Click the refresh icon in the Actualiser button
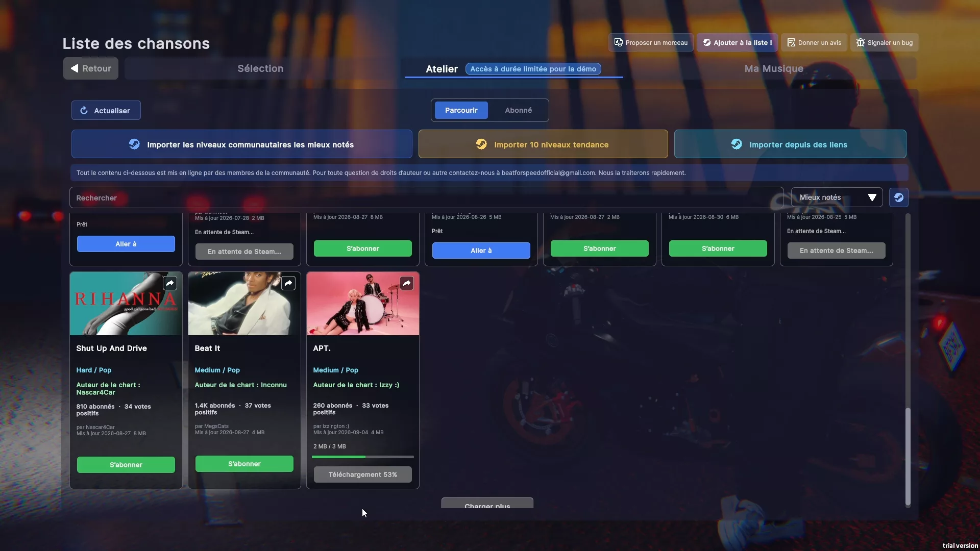The height and width of the screenshot is (551, 980). [84, 110]
